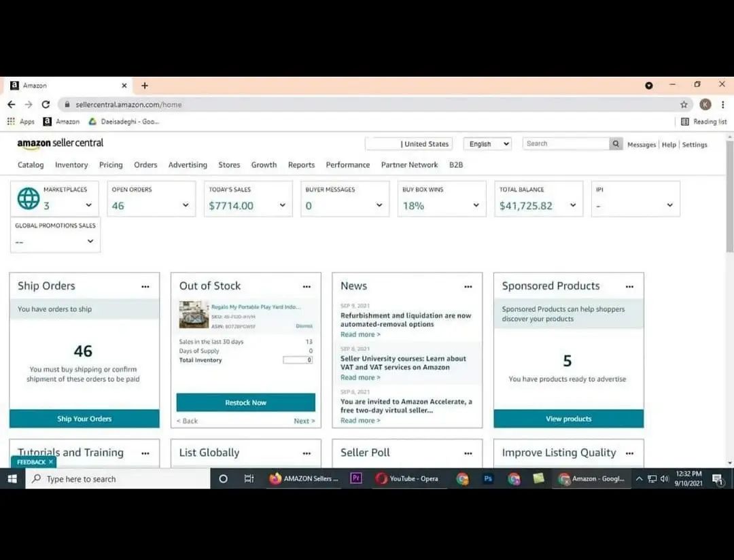Click the browser forward arrow
Screen dimensions: 734x560
[29, 105]
